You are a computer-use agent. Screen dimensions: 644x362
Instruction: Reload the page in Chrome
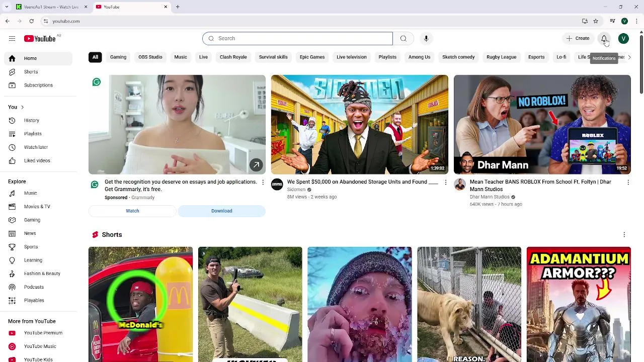tap(31, 21)
